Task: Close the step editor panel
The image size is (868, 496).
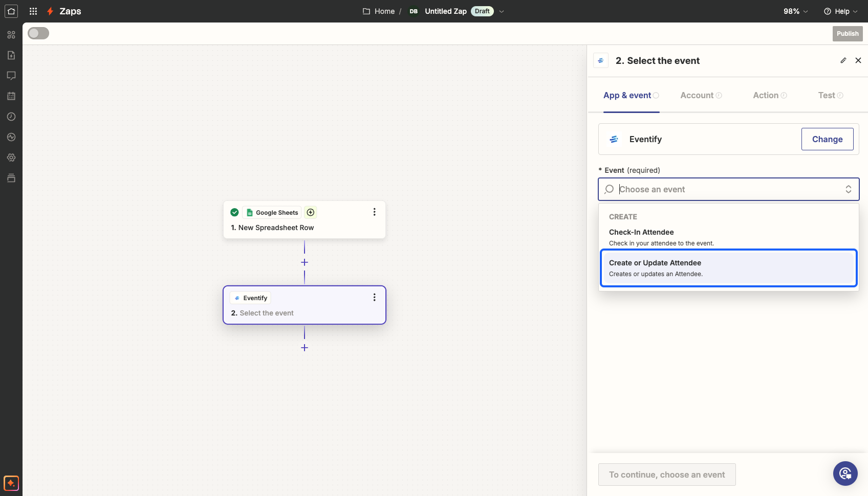Action: 858,60
